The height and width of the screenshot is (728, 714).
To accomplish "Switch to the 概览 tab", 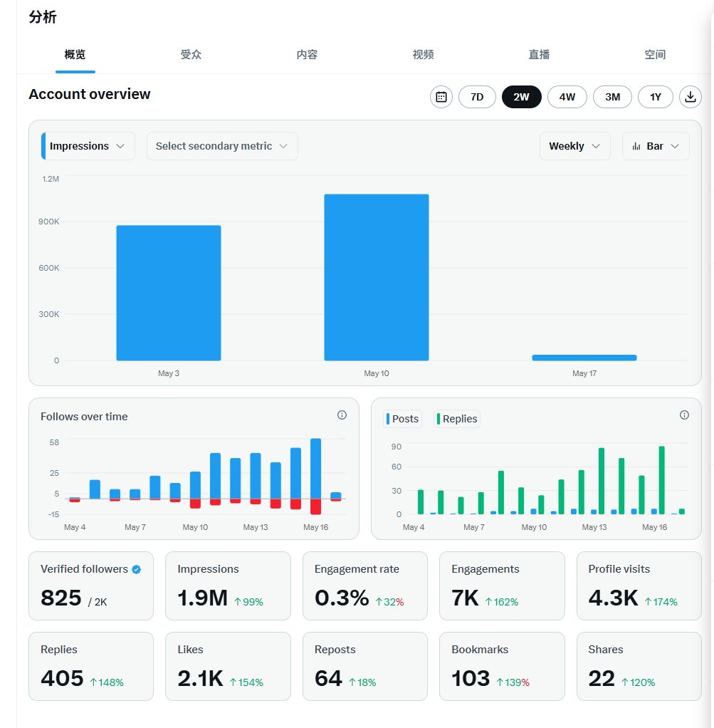I will coord(75,54).
